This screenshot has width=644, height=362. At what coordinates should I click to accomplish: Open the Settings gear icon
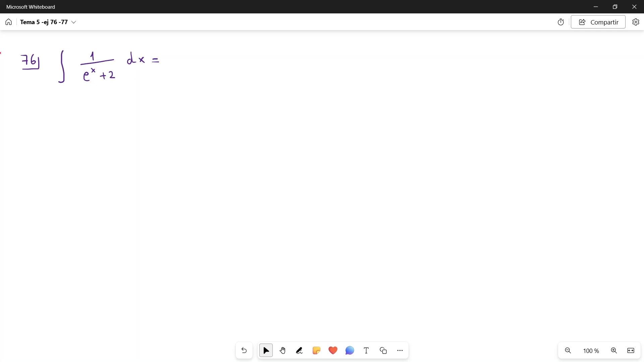click(x=636, y=22)
